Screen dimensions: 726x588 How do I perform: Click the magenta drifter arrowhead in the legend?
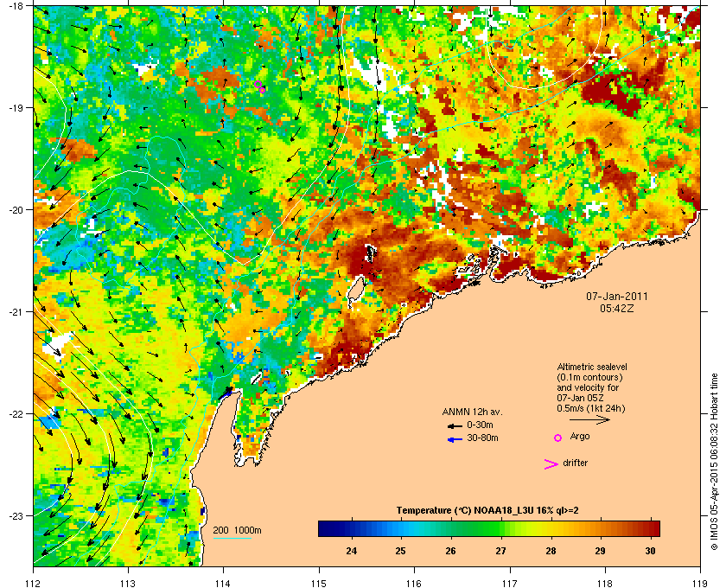click(x=551, y=464)
